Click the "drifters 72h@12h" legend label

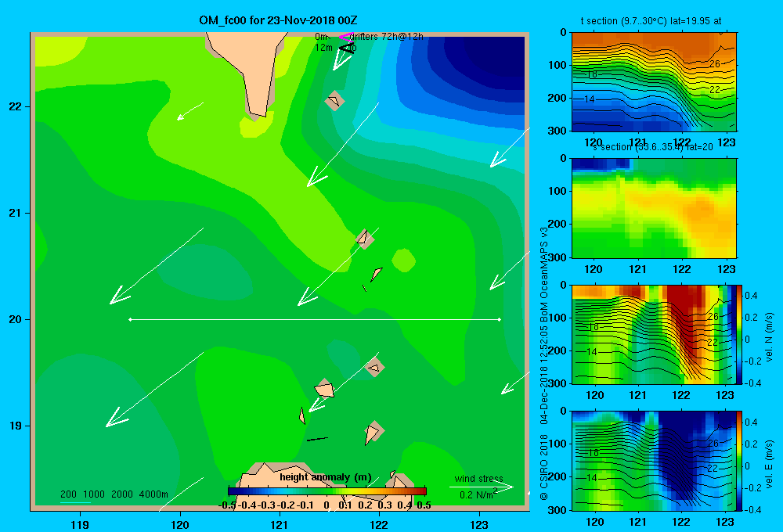(x=387, y=37)
